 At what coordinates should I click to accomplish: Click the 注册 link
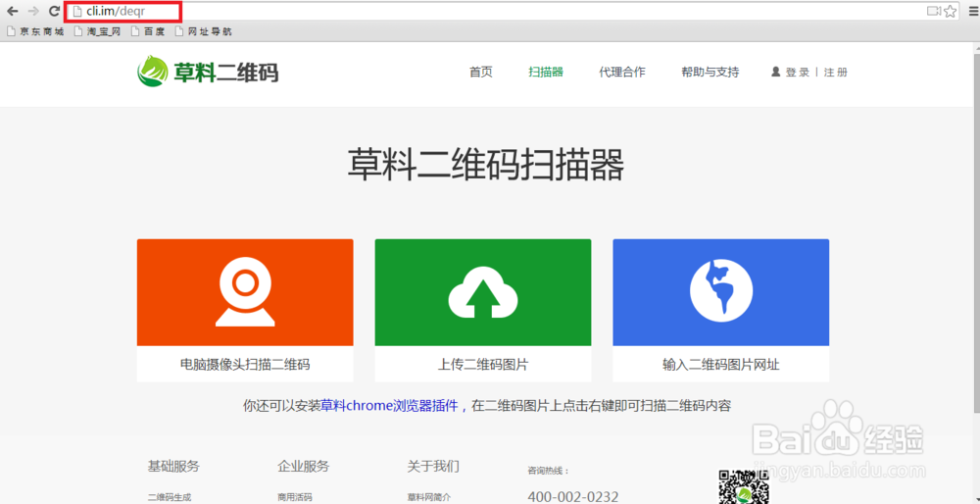(836, 73)
